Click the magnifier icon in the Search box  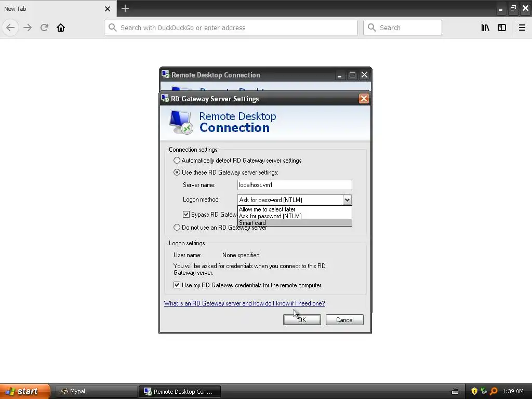371,28
